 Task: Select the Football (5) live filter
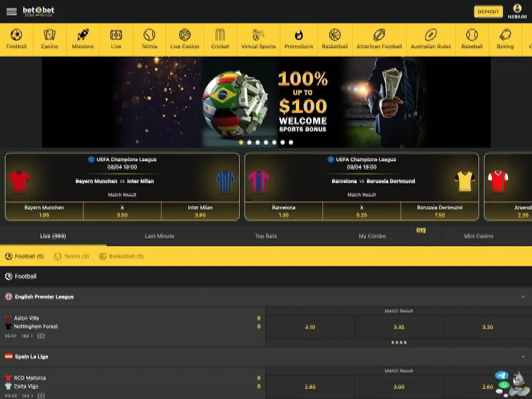point(25,256)
